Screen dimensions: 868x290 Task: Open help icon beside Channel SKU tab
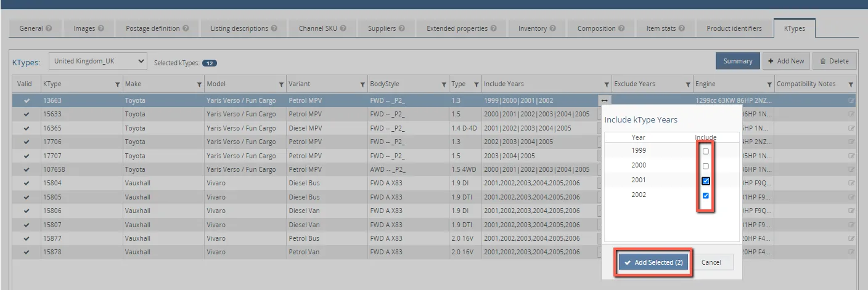[x=343, y=28]
